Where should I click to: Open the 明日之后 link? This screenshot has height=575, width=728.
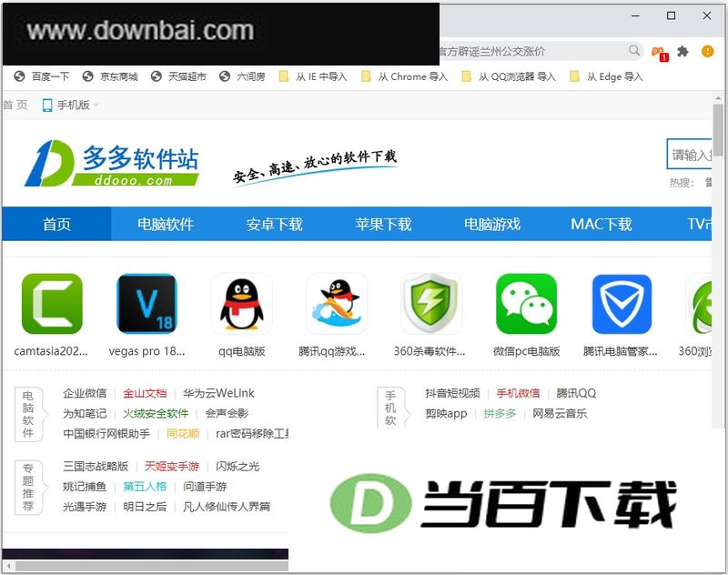pos(145,507)
